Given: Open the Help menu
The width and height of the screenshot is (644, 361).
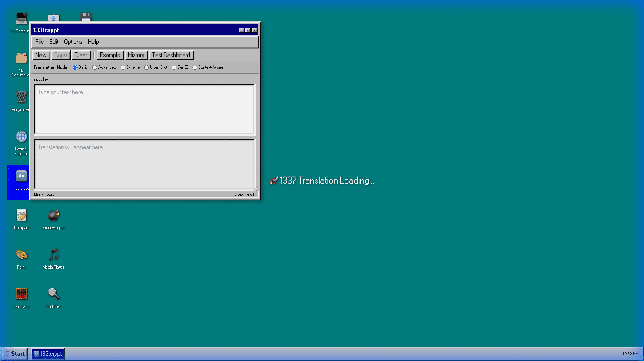Looking at the screenshot, I should point(93,42).
